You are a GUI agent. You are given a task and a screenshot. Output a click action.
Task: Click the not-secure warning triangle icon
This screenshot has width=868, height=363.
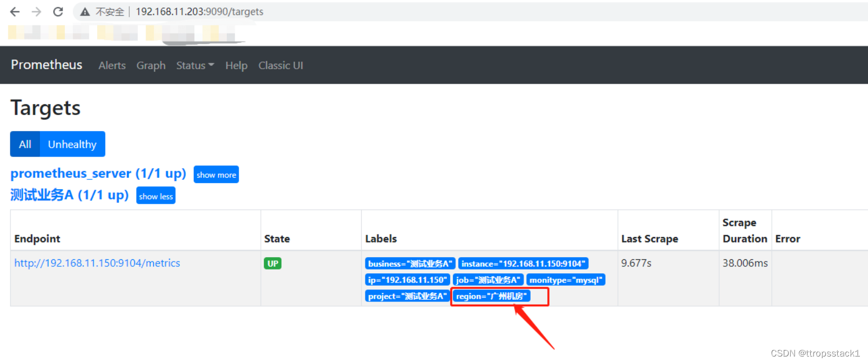click(85, 12)
